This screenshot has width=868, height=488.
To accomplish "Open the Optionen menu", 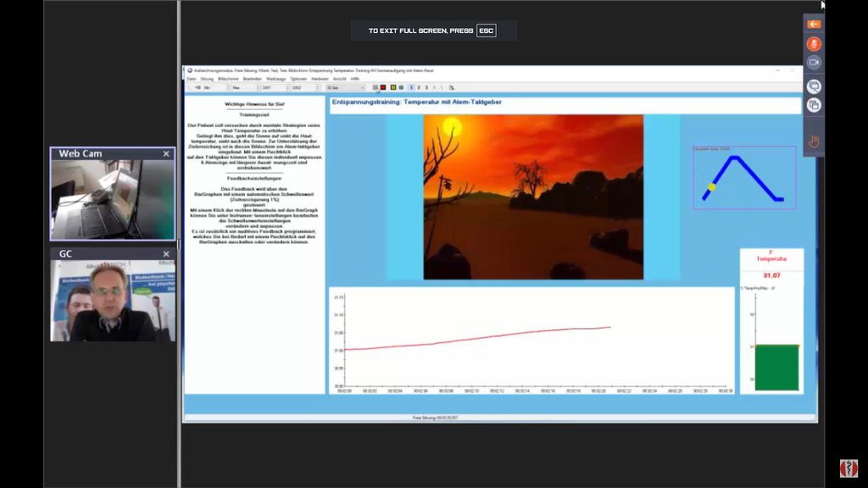I will pos(298,79).
